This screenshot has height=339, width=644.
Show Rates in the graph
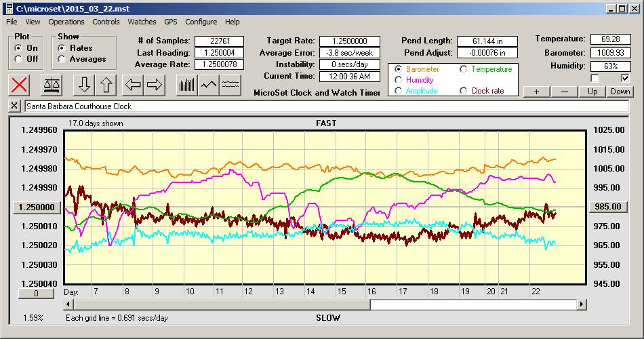62,48
